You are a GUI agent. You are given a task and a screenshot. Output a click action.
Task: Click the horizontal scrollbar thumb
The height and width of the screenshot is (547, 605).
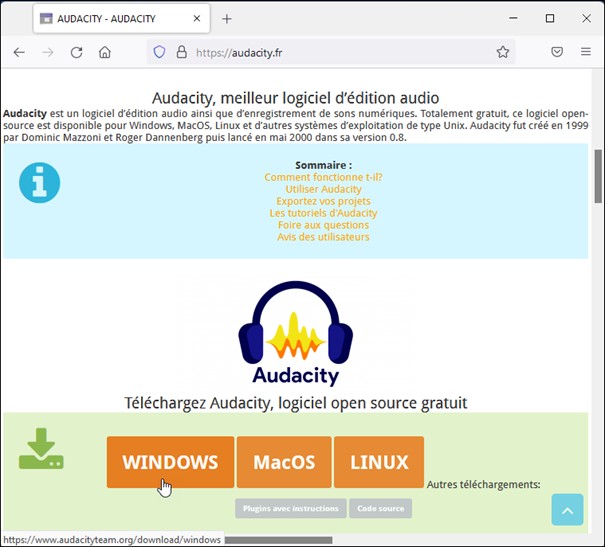278,540
